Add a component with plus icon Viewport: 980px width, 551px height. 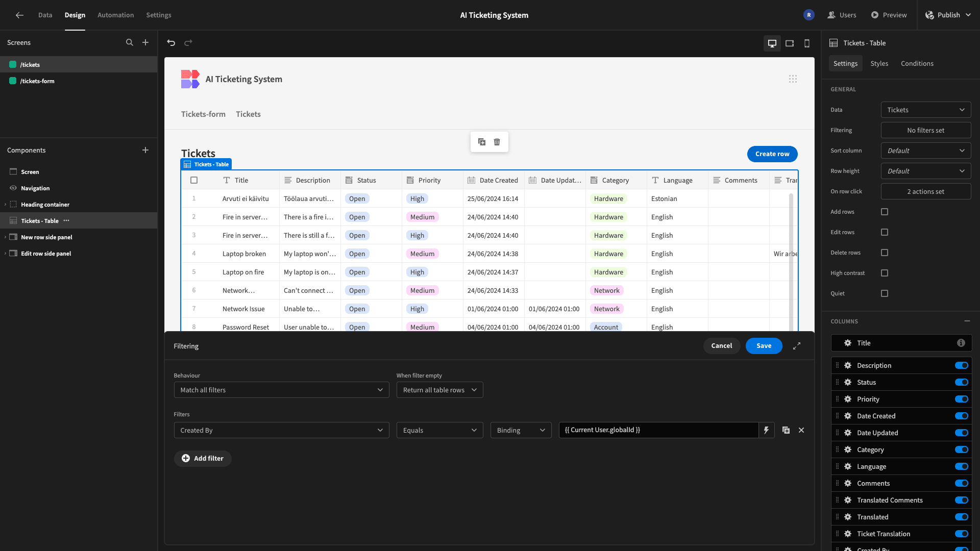point(145,150)
